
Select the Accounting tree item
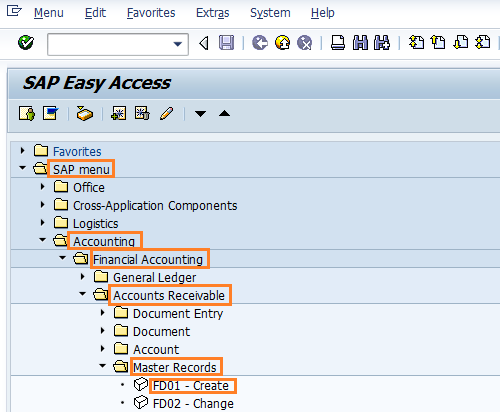coord(104,242)
